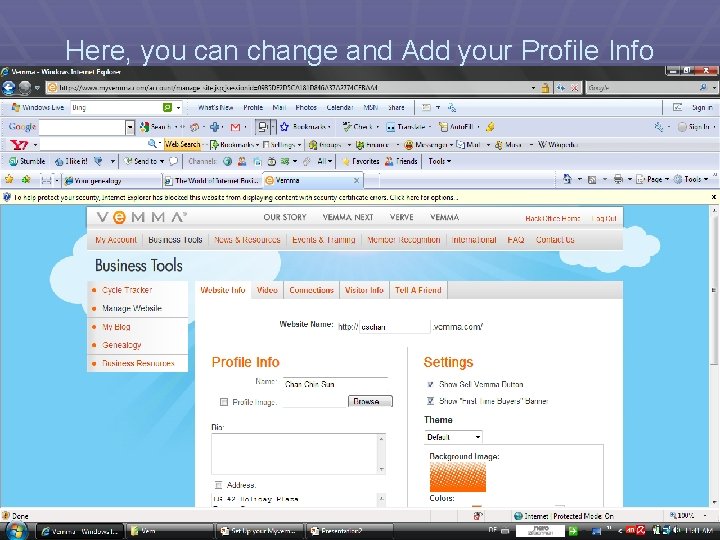Open the Send to dropdown
720x540 pixels.
click(x=144, y=161)
